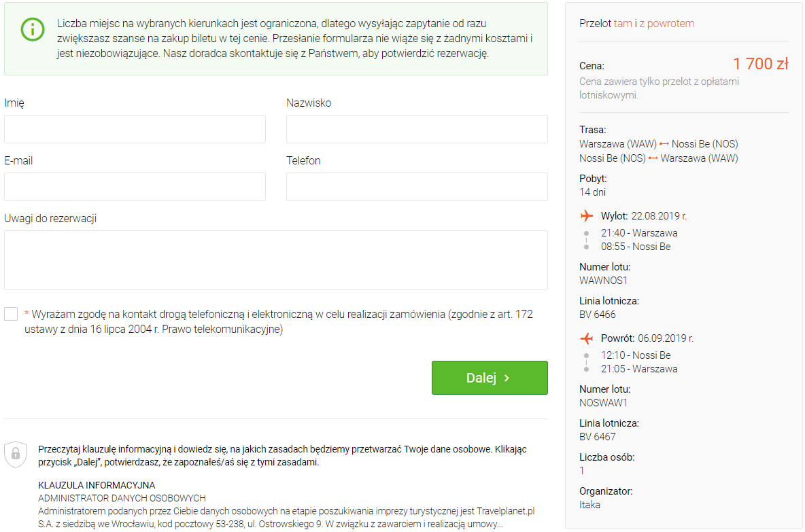Click the KLAUZULA INFORMACYJNA heading

97,485
